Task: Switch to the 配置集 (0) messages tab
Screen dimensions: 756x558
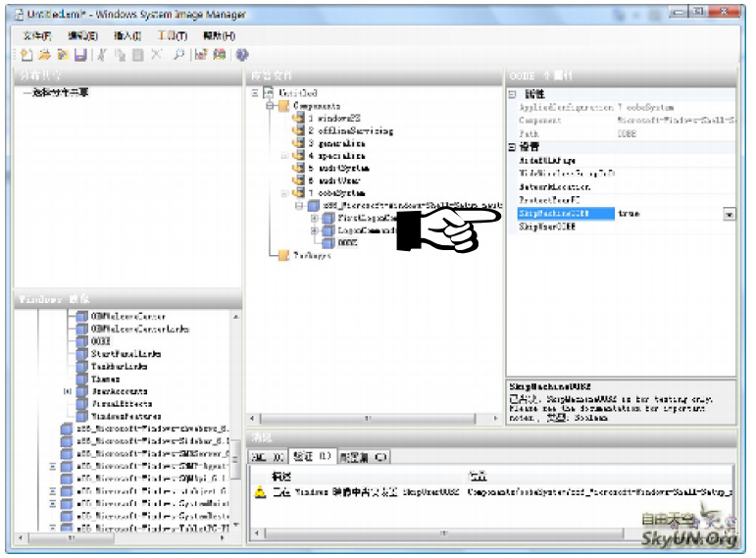Action: (363, 457)
